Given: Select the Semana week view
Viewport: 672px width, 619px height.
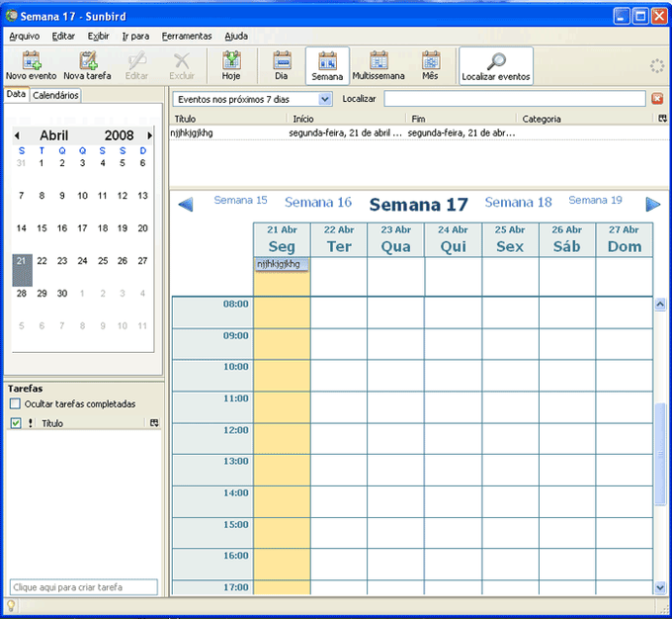Looking at the screenshot, I should click(x=327, y=65).
